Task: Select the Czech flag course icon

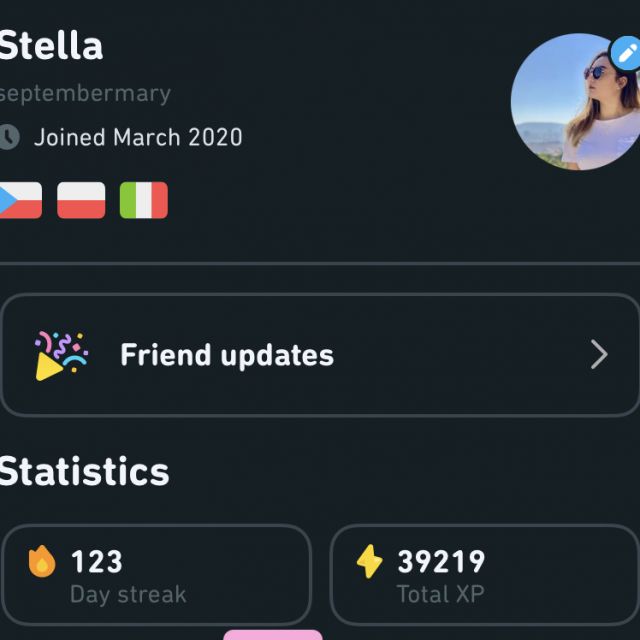Action: 20,200
